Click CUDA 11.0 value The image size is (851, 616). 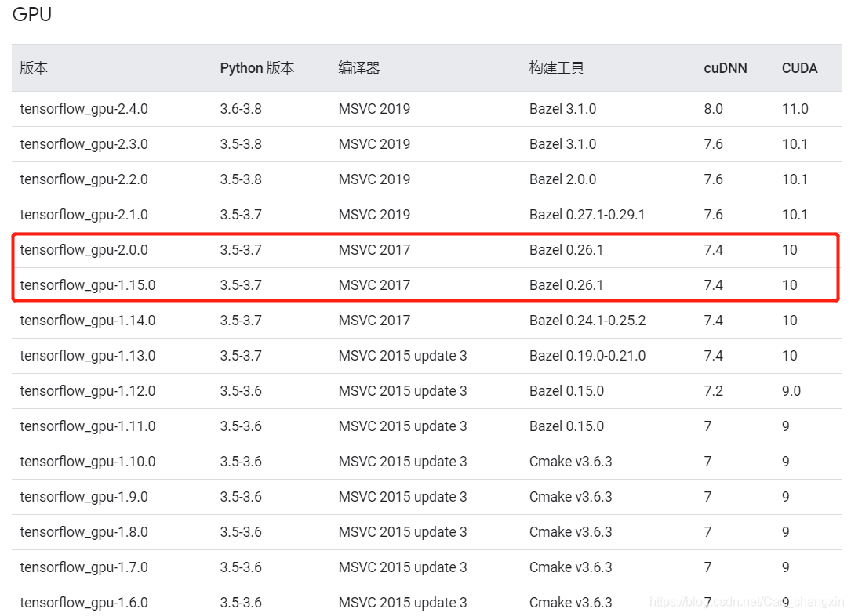(x=795, y=109)
